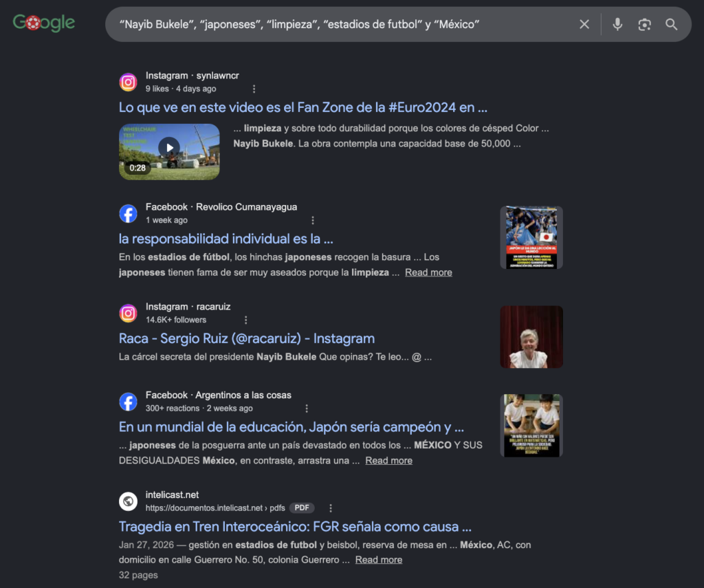Click 'intelicast.net' site name
Screen dimensions: 704x588
172,494
